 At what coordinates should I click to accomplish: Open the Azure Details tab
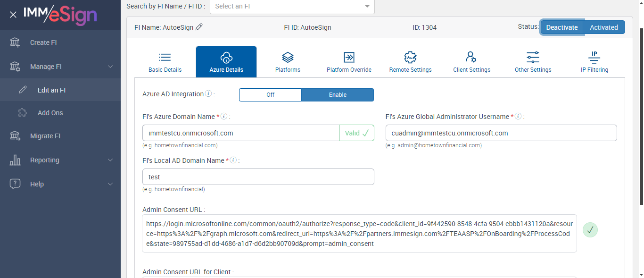click(226, 62)
